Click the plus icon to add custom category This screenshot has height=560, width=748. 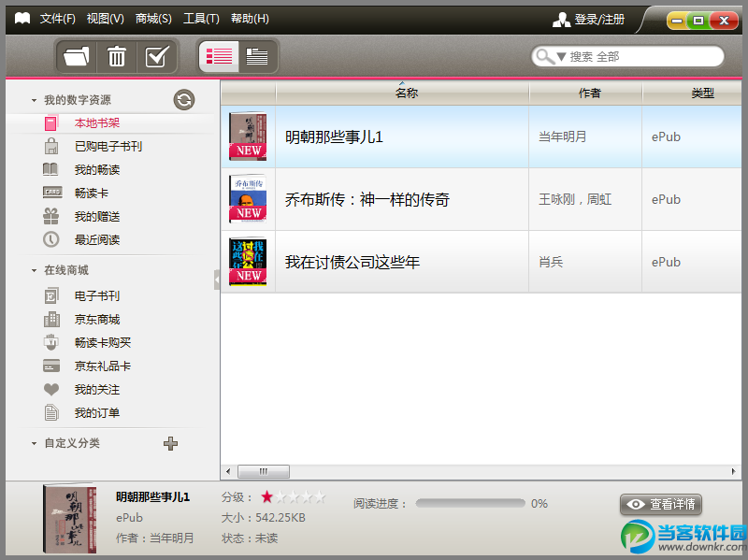[171, 444]
